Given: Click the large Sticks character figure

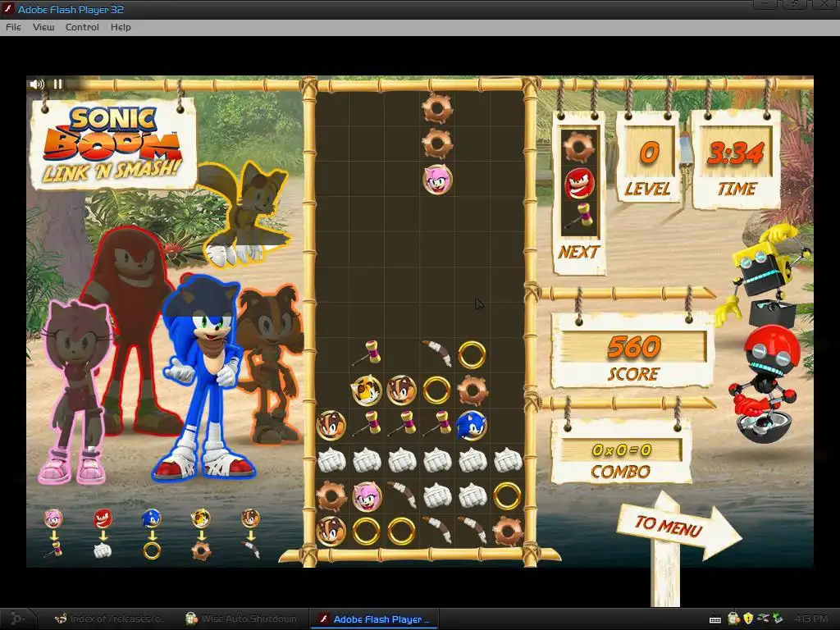Looking at the screenshot, I should coord(271,364).
